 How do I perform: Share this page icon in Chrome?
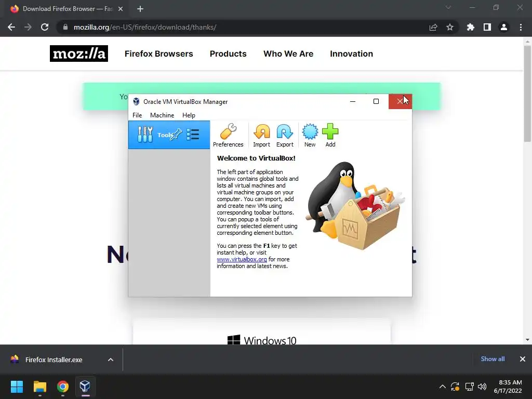click(x=433, y=27)
